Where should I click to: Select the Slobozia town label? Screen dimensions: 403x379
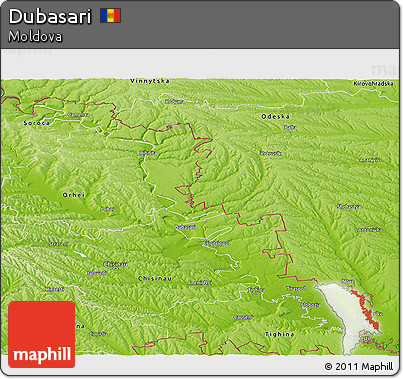[x=311, y=304]
